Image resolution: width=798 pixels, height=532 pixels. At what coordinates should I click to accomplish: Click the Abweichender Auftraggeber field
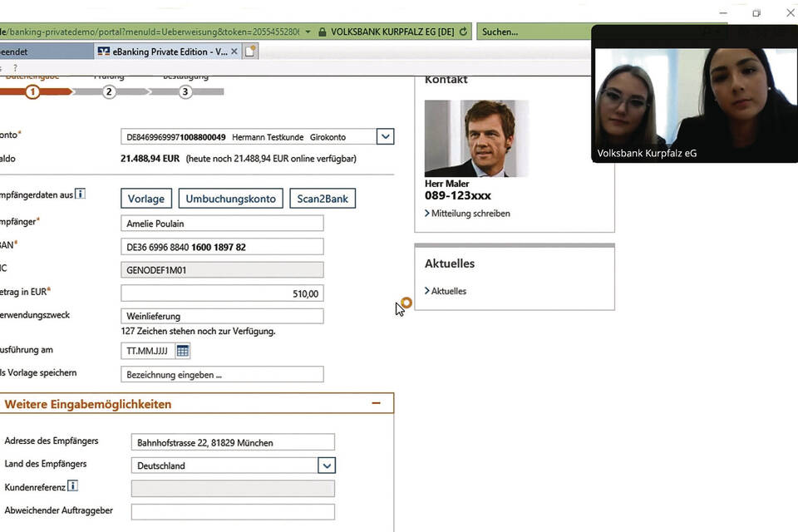[233, 512]
